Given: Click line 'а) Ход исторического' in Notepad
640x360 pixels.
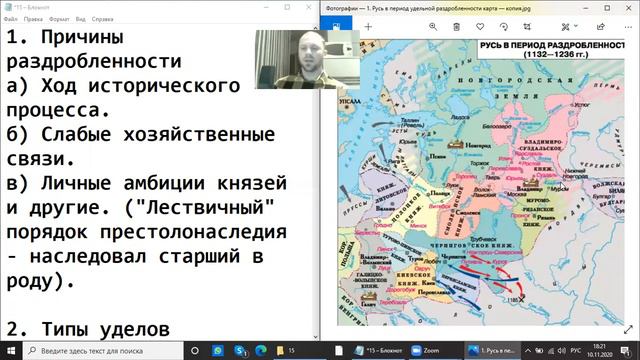Looking at the screenshot, I should [x=123, y=86].
